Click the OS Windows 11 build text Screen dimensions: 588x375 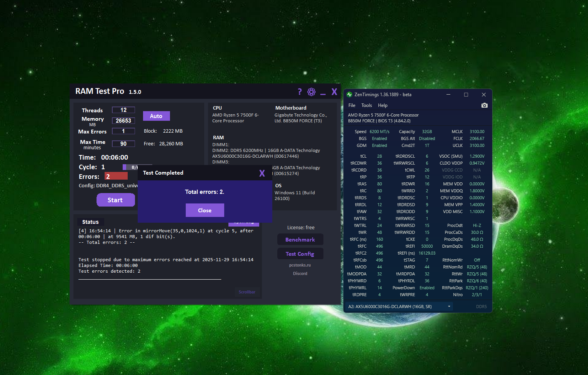click(x=295, y=195)
